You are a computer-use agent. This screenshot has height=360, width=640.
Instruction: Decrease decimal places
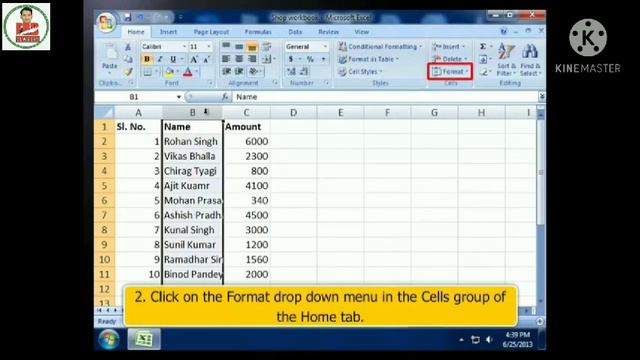(304, 72)
